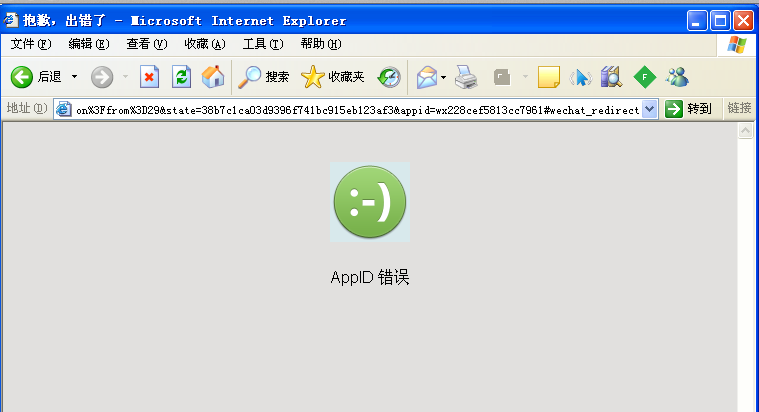Screen dimensions: 759x412
Task: Click the AppID 错误 error text
Action: coord(370,277)
